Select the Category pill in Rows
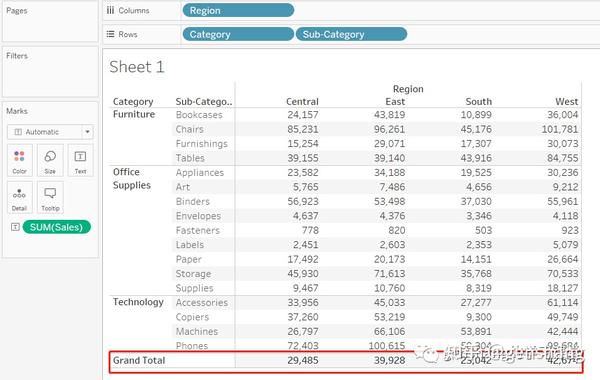Image resolution: width=600 pixels, height=380 pixels. pyautogui.click(x=238, y=34)
